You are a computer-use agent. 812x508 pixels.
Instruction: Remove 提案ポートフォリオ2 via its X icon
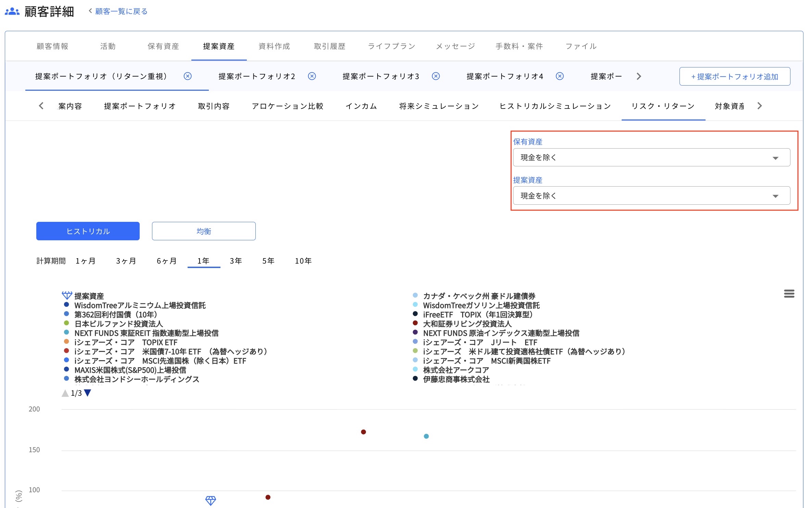[x=312, y=76]
